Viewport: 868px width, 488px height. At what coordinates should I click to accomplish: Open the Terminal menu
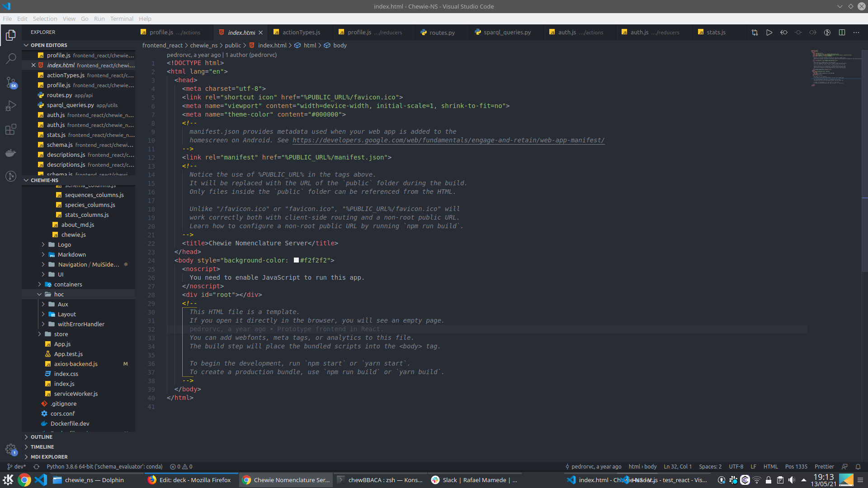point(122,19)
